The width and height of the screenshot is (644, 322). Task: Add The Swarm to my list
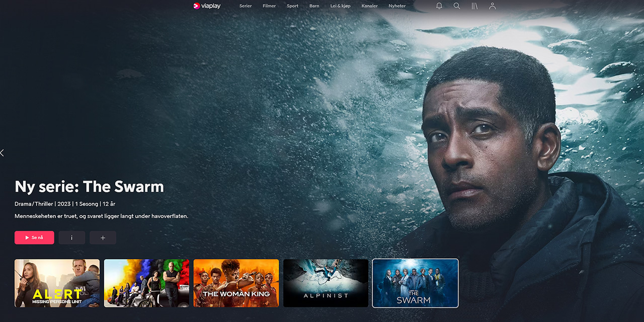(103, 237)
